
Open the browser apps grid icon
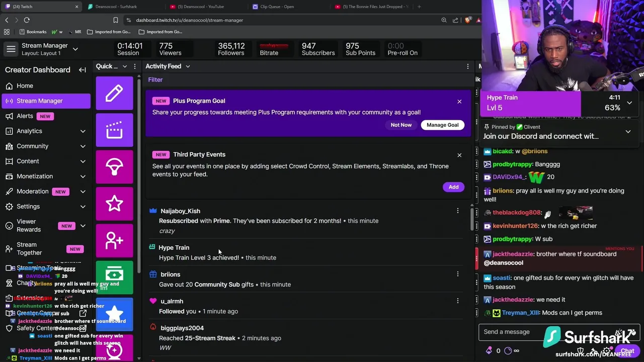coord(7,32)
